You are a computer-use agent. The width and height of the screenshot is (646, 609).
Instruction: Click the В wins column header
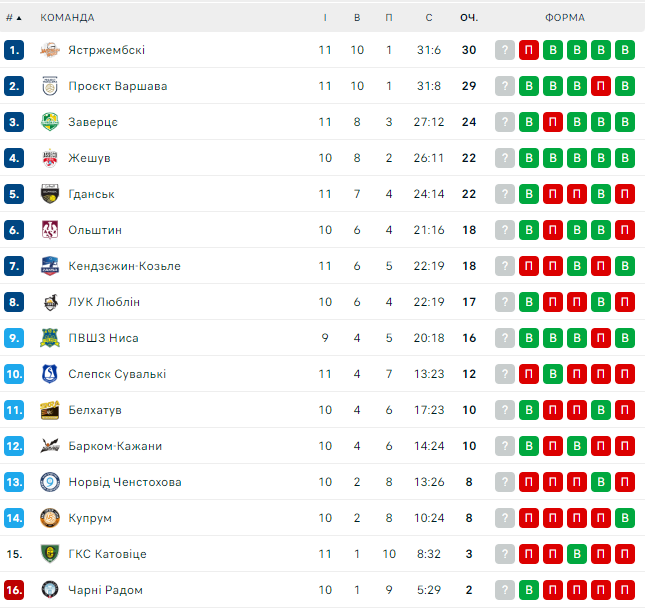pos(357,17)
